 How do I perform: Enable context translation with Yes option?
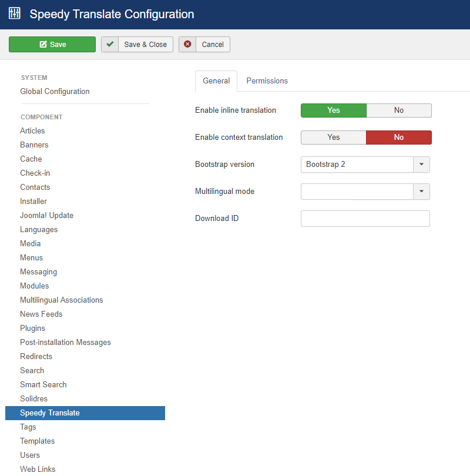click(333, 137)
